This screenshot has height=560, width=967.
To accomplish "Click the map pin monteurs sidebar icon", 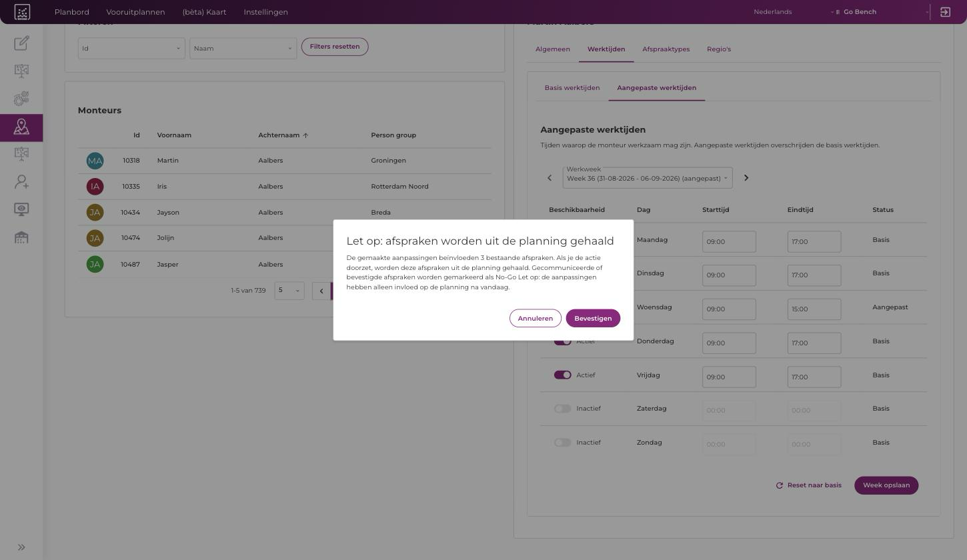I will click(21, 127).
